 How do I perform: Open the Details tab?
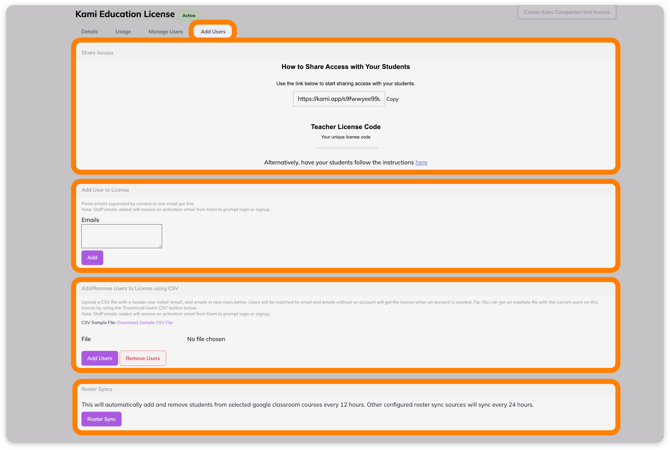pos(89,32)
